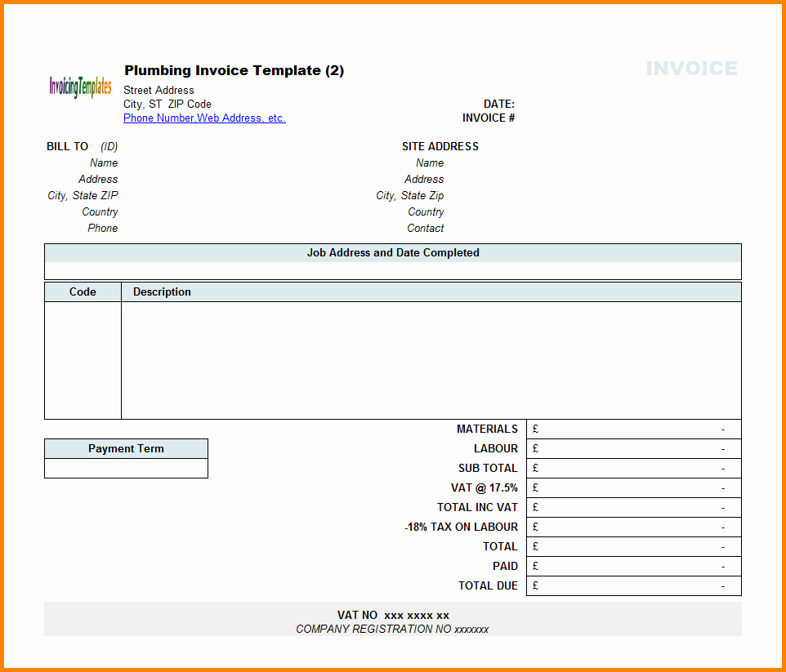Viewport: 786px width, 672px height.
Task: Click the Name label under SITE ADDRESS
Action: pos(430,162)
